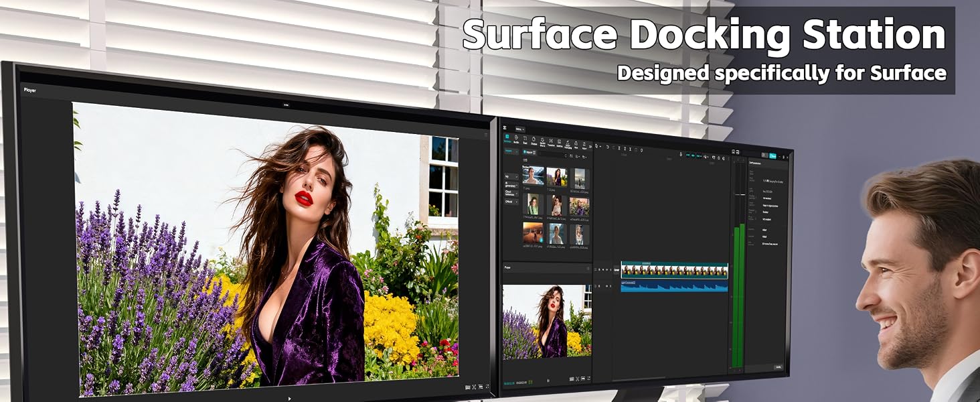
Task: Select the Media tab icon
Action: click(x=507, y=138)
